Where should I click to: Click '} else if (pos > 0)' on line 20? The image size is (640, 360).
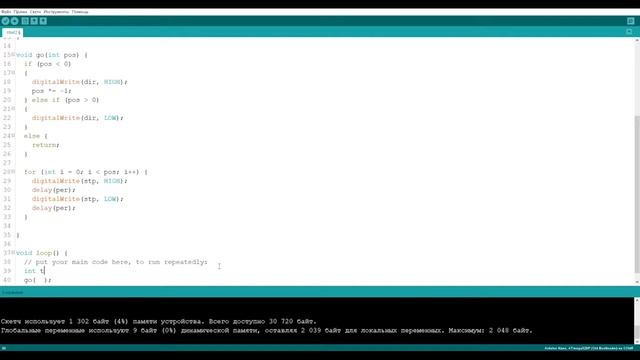tap(61, 100)
